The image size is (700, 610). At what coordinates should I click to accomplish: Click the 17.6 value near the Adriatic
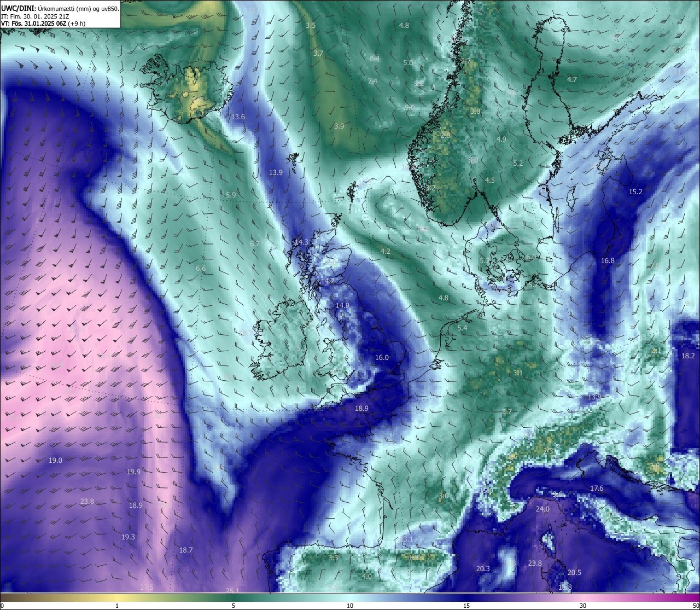597,489
